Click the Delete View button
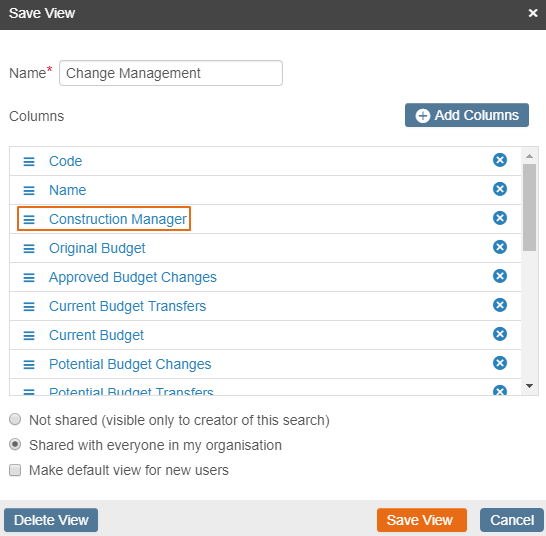Screen dimensions: 546x536 tap(51, 520)
